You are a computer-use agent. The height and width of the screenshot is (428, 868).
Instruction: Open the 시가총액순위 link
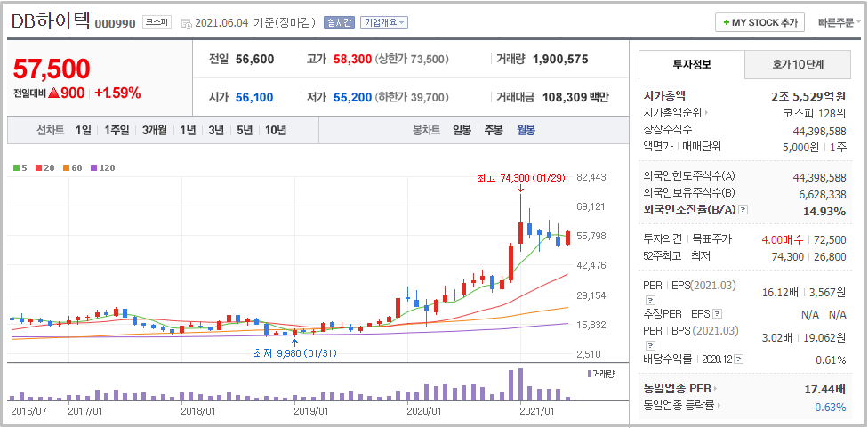(677, 113)
